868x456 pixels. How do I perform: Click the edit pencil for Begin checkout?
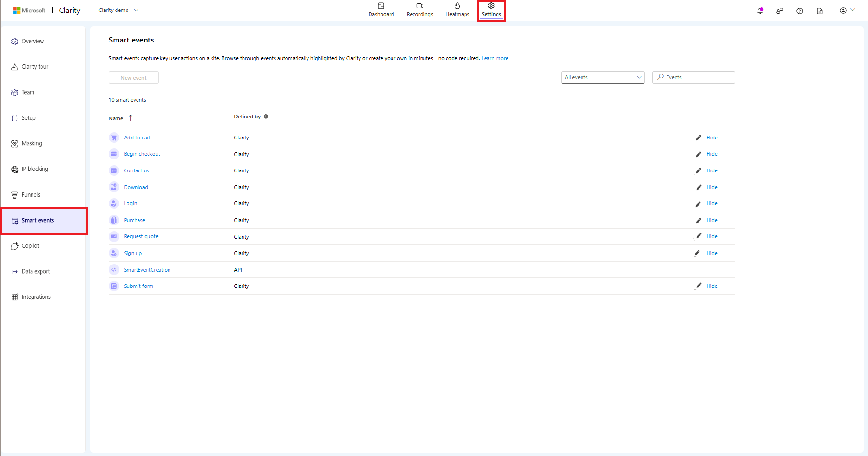click(699, 154)
